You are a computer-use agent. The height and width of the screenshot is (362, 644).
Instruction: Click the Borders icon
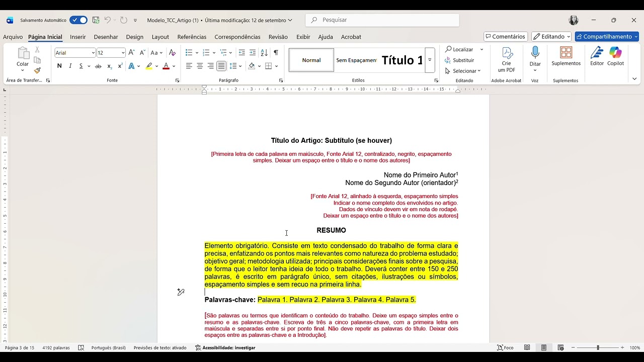[269, 66]
